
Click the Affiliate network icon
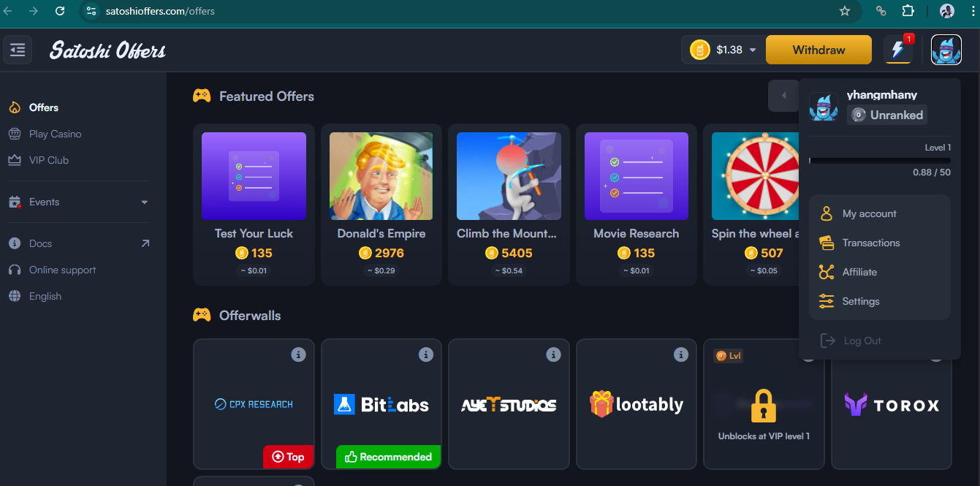[x=827, y=272]
